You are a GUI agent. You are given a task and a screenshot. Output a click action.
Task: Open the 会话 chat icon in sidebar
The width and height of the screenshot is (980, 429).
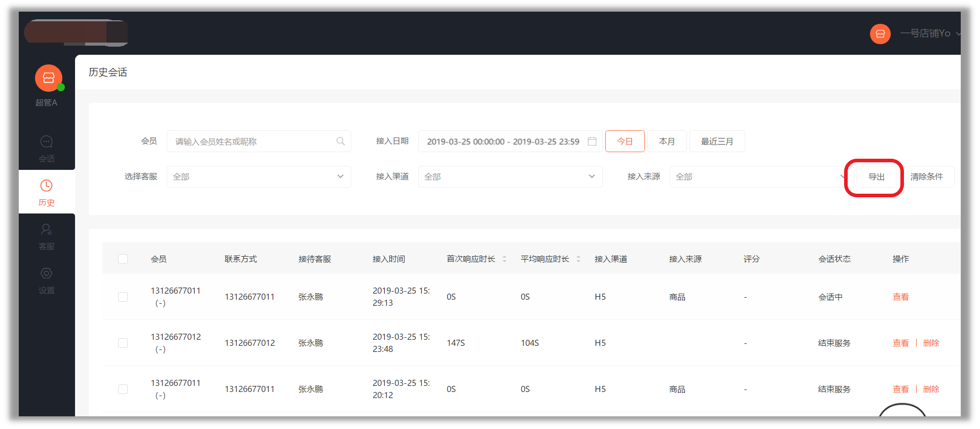tap(46, 142)
